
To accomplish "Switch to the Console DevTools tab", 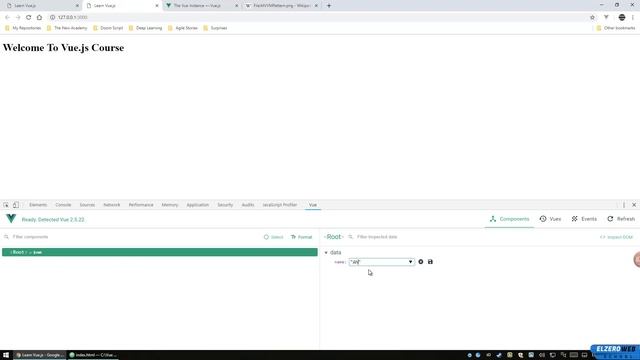I will point(63,205).
